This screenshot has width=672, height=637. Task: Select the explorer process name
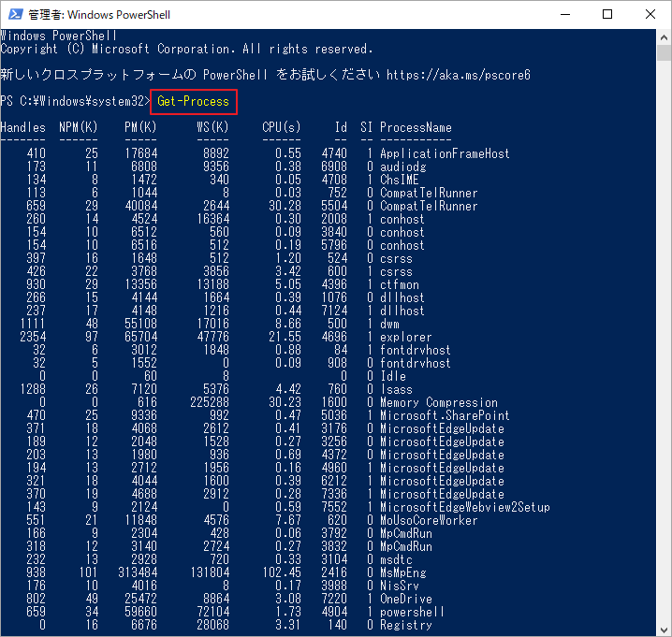point(406,337)
